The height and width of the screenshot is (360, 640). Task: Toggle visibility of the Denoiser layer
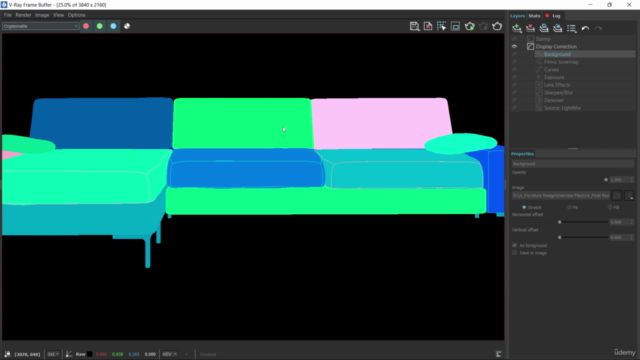(x=514, y=100)
